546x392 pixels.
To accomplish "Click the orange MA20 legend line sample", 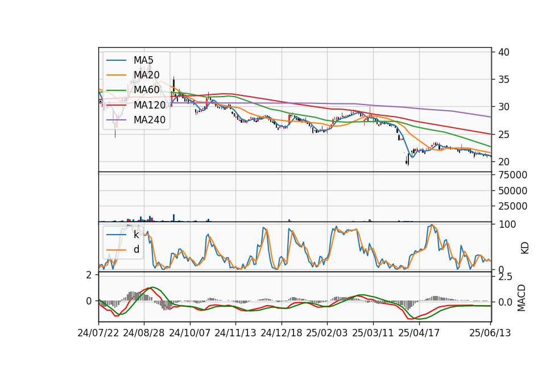I will pyautogui.click(x=116, y=75).
